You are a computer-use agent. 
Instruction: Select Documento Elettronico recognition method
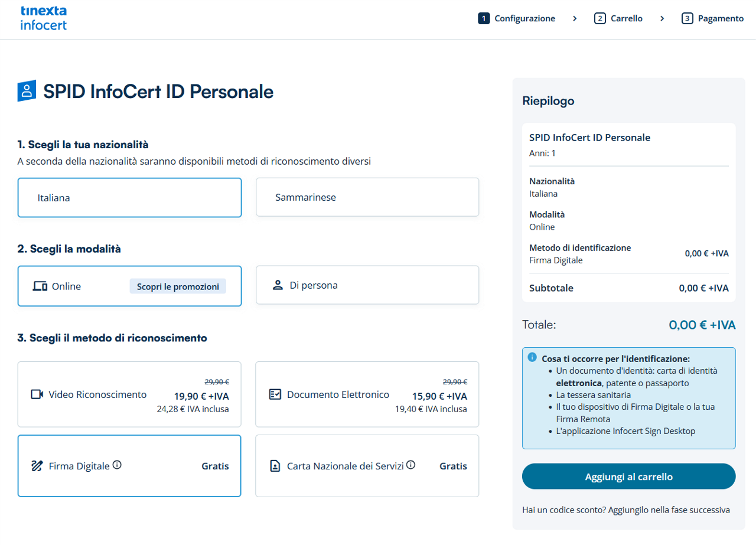pos(367,394)
